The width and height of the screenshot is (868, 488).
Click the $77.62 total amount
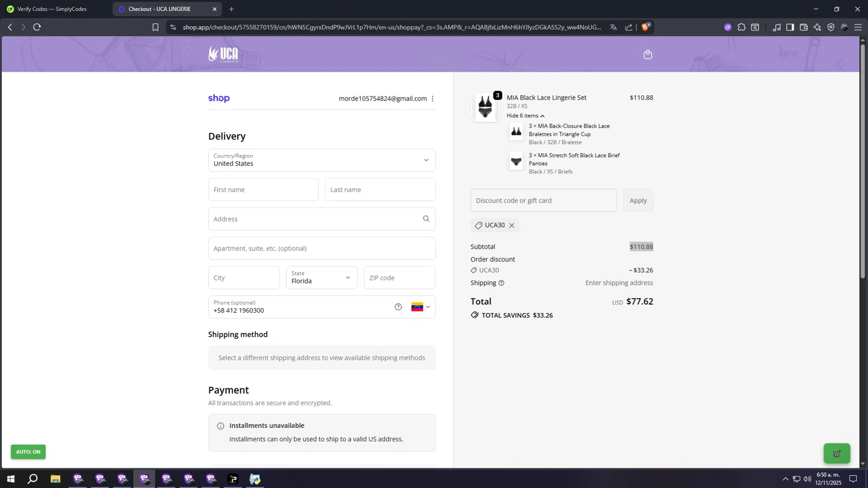[639, 301]
